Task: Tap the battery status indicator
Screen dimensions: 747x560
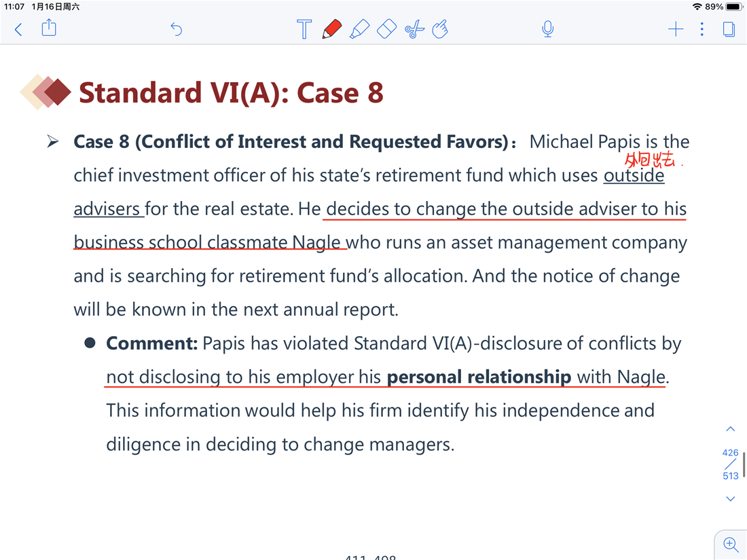Action: pyautogui.click(x=733, y=7)
